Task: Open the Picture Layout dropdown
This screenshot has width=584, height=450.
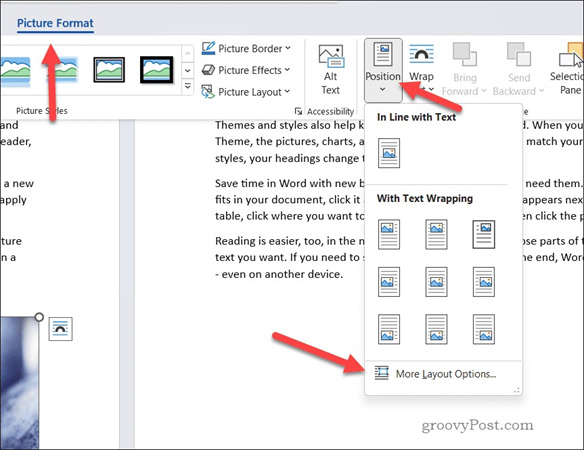Action: point(246,92)
